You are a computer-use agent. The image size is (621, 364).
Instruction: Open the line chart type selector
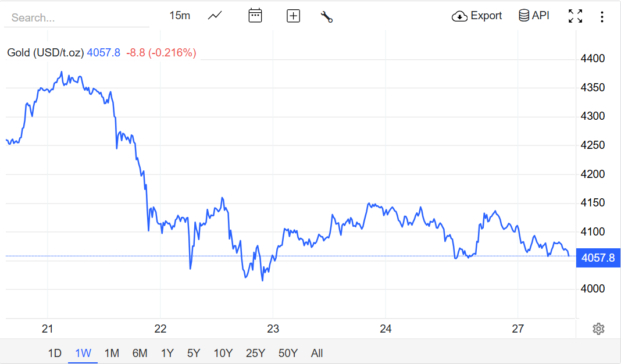[215, 16]
